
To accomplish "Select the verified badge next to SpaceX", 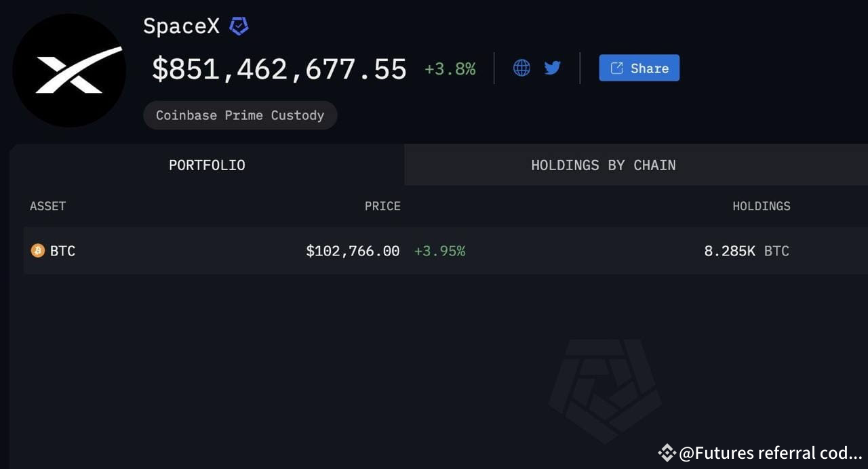I will coord(237,26).
